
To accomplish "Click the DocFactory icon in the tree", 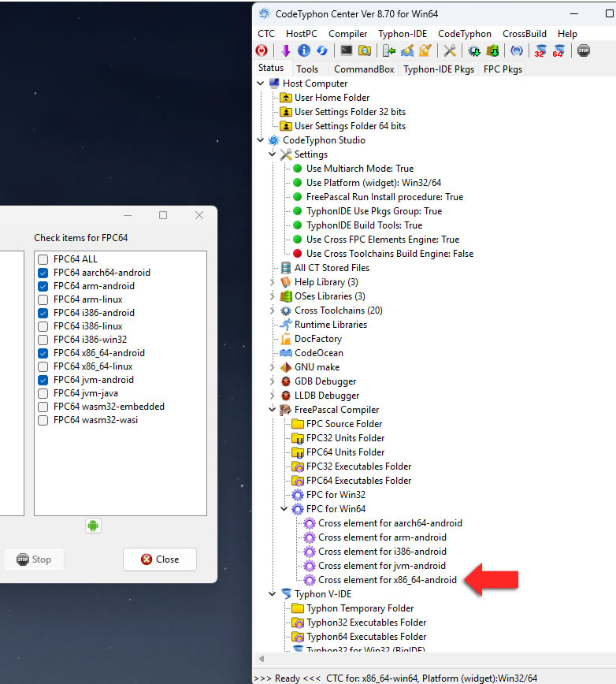I will 286,339.
